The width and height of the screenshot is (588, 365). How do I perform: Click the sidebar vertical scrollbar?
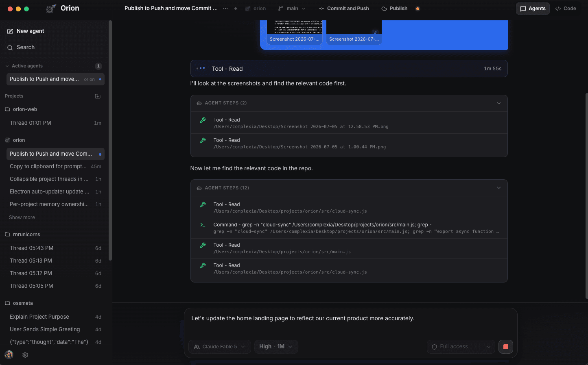[x=110, y=140]
